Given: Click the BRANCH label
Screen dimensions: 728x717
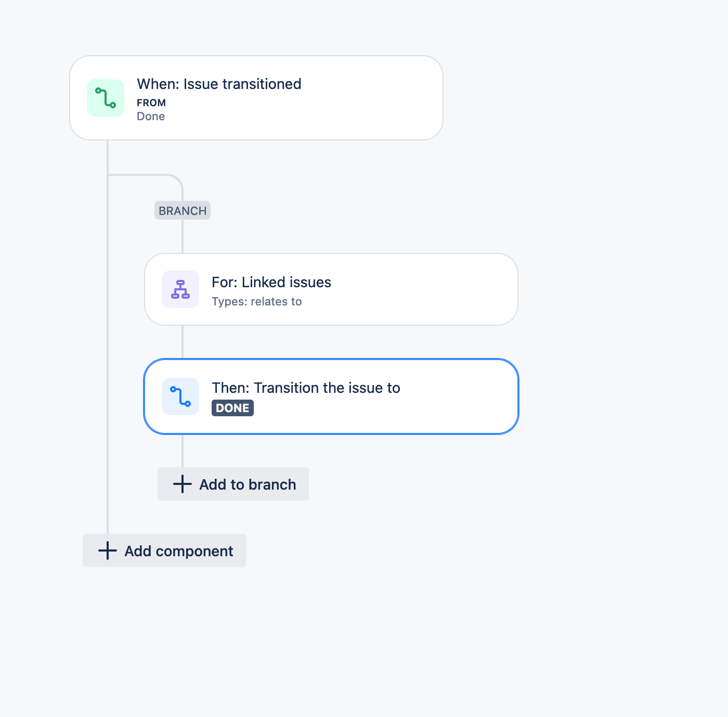Looking at the screenshot, I should (182, 210).
